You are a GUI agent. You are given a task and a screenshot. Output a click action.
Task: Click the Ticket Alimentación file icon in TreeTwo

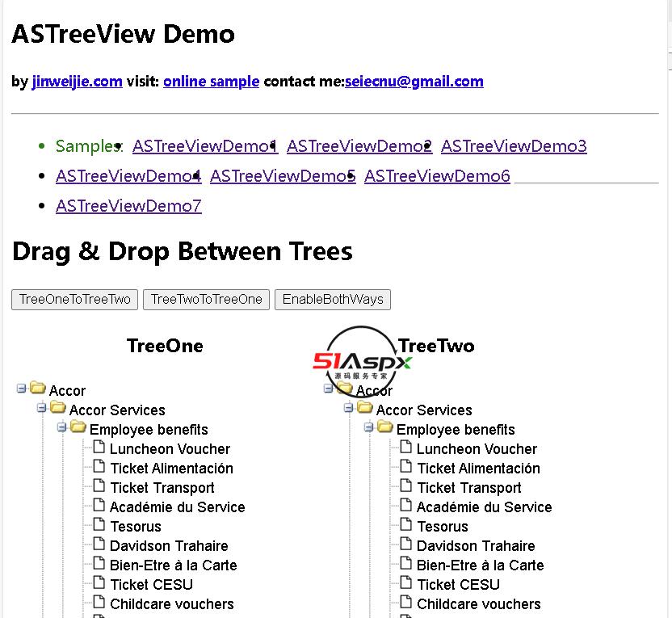[405, 466]
